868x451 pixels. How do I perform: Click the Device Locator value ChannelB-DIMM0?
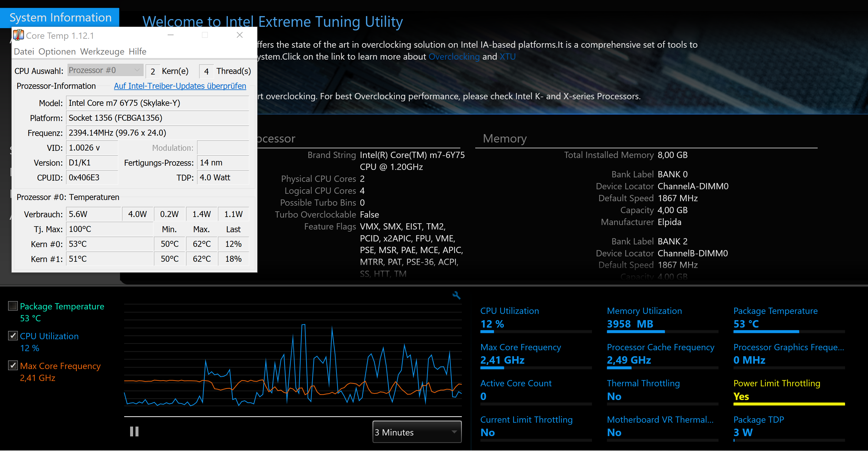tap(692, 253)
